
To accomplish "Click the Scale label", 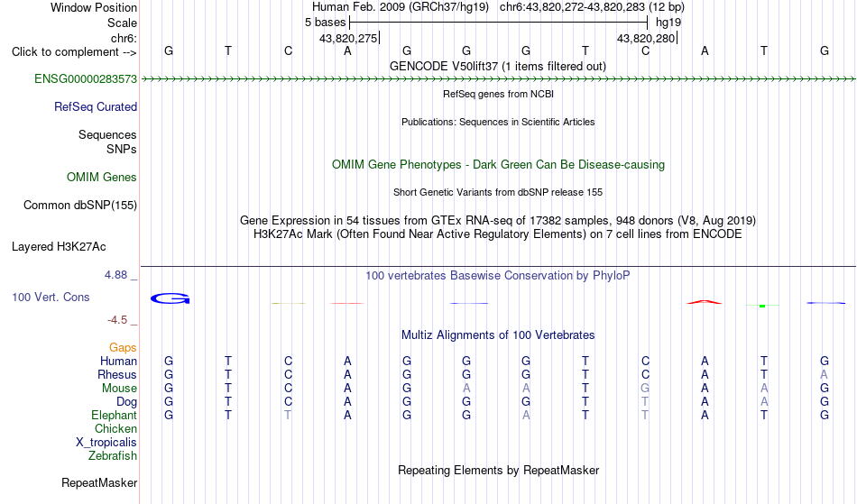I will click(x=122, y=23).
